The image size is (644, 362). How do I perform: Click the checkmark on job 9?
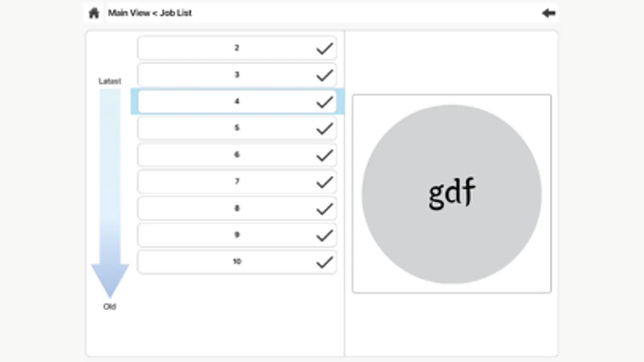click(x=324, y=236)
